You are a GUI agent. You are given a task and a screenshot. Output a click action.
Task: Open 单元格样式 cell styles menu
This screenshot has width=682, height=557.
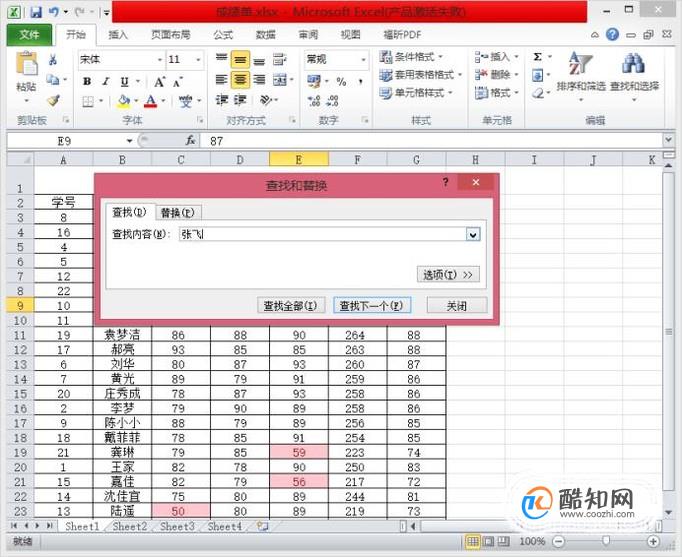click(x=416, y=93)
